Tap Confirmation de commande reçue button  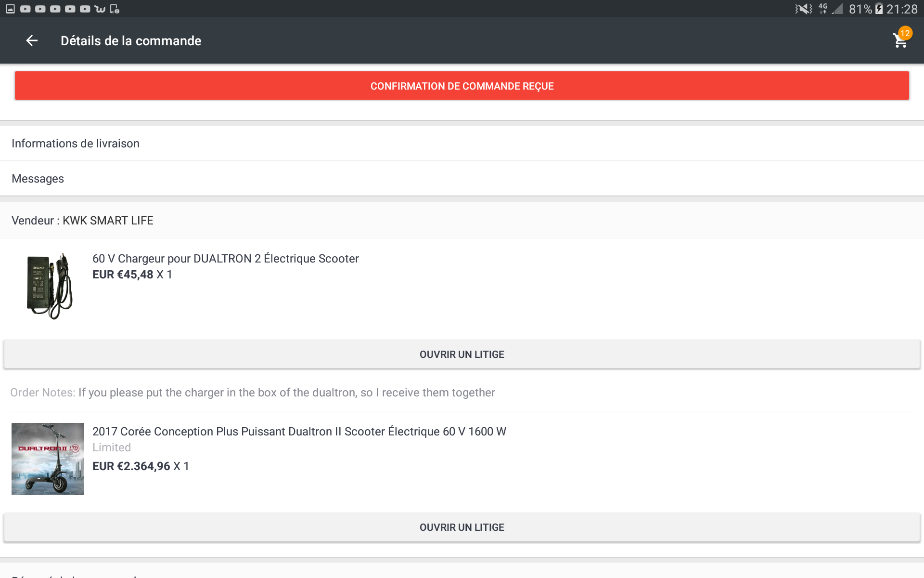[462, 86]
